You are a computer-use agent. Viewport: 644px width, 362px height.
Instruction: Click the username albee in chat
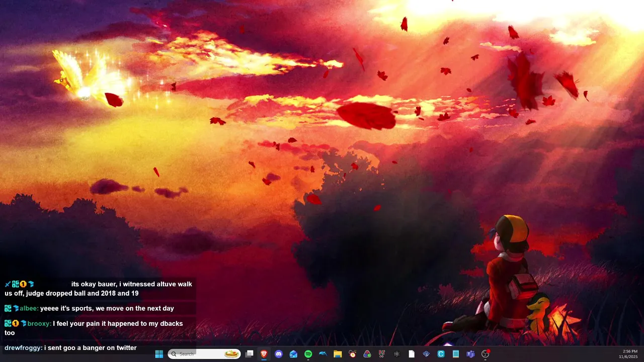tap(29, 308)
